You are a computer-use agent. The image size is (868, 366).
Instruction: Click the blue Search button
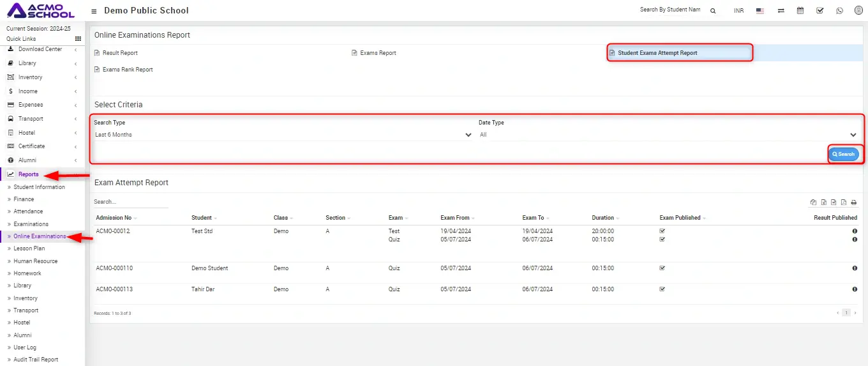click(843, 155)
